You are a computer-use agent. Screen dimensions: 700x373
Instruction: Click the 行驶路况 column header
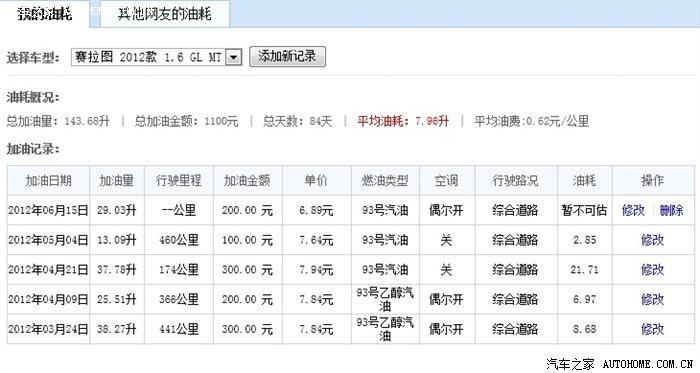pos(516,180)
